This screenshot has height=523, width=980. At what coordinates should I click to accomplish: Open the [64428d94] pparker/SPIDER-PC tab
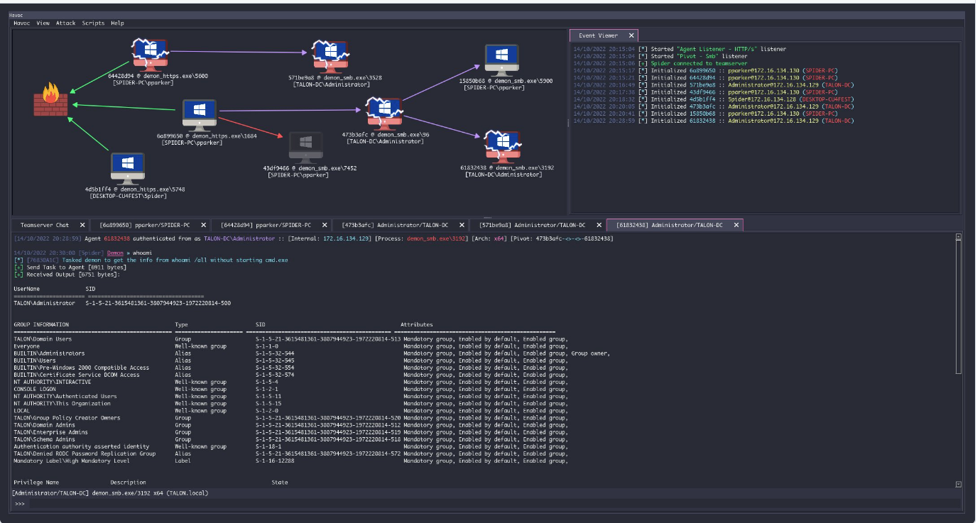266,225
